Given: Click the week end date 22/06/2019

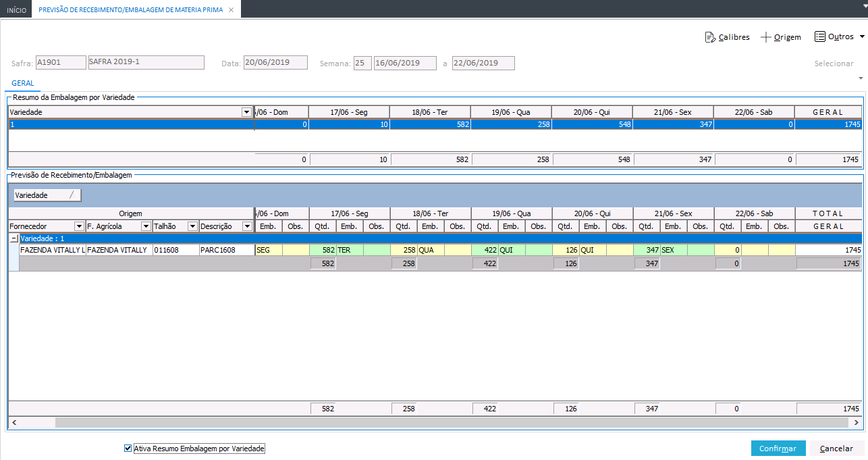Looking at the screenshot, I should point(483,63).
